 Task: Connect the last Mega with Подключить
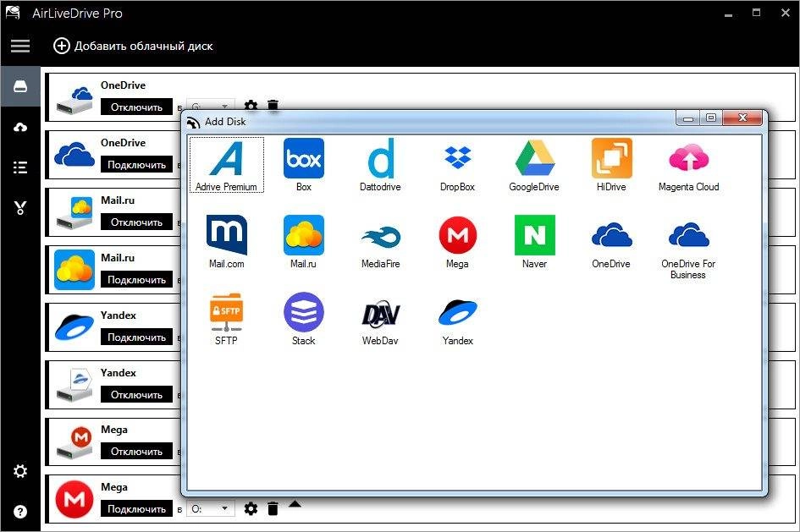click(x=137, y=508)
